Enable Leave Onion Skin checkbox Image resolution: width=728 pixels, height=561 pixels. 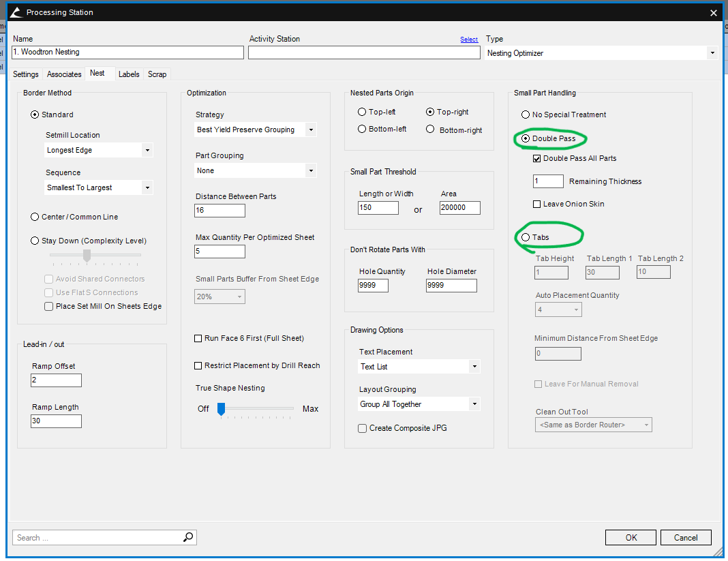[536, 204]
